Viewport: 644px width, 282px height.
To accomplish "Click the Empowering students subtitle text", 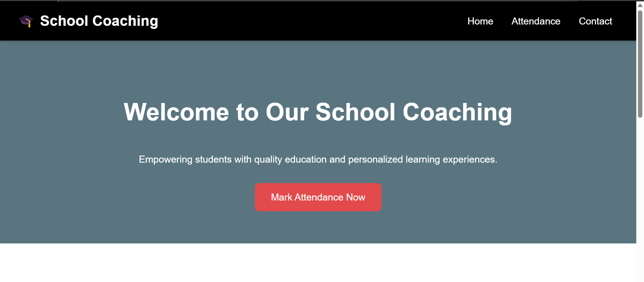I will (x=318, y=159).
